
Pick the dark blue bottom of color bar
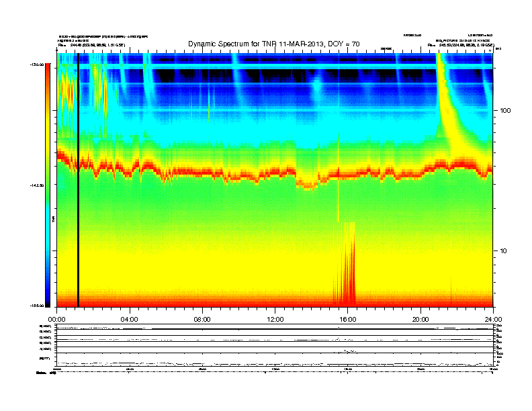[48, 300]
